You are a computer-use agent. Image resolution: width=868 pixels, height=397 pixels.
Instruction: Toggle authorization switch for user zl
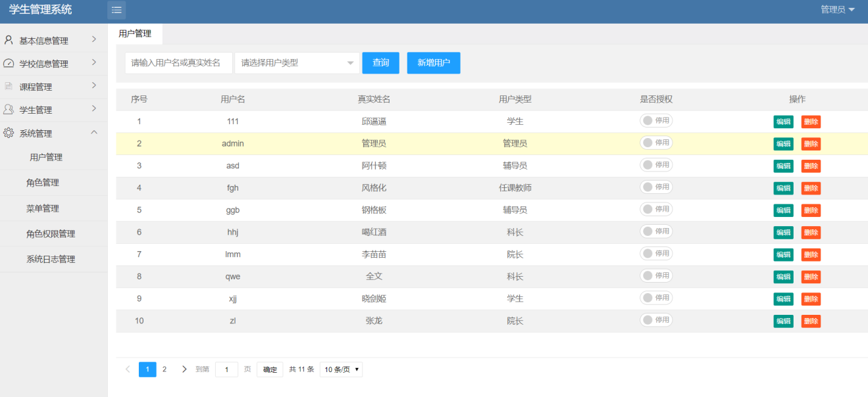point(656,320)
